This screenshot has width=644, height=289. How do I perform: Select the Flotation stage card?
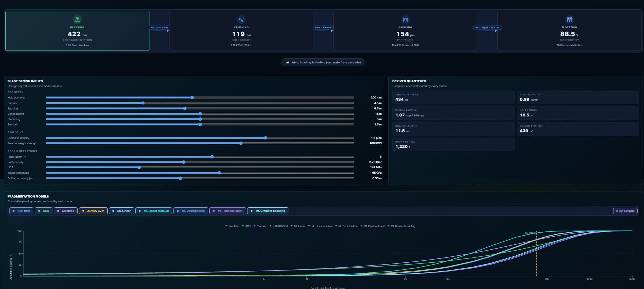(569, 31)
